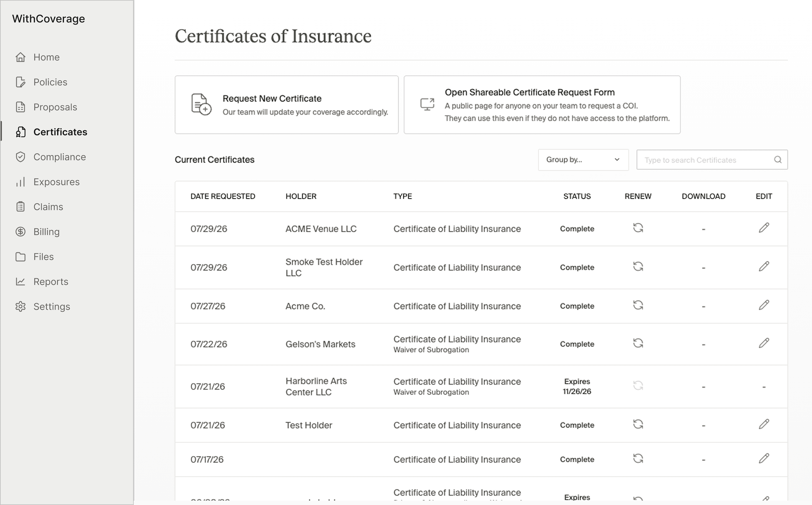
Task: Renew the ACME Venue LLC certificate
Action: pos(638,228)
